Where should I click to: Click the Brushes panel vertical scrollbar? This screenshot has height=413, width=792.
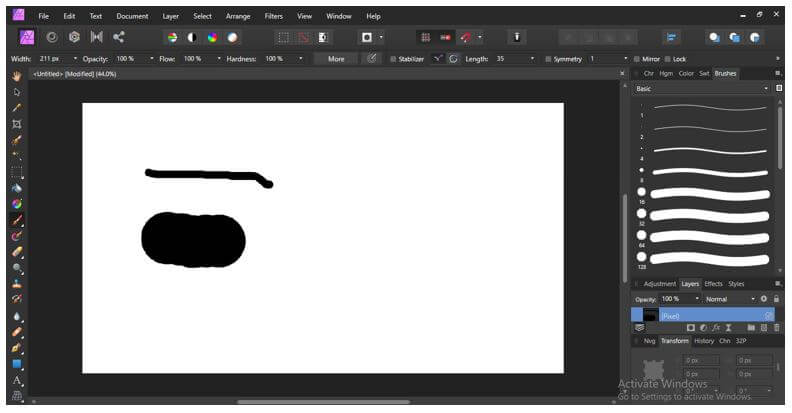pyautogui.click(x=779, y=138)
